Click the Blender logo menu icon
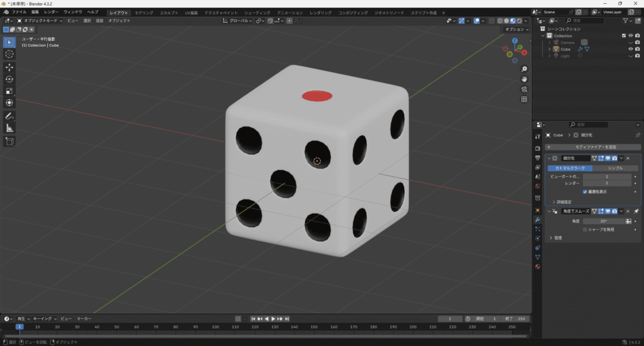 coord(6,13)
